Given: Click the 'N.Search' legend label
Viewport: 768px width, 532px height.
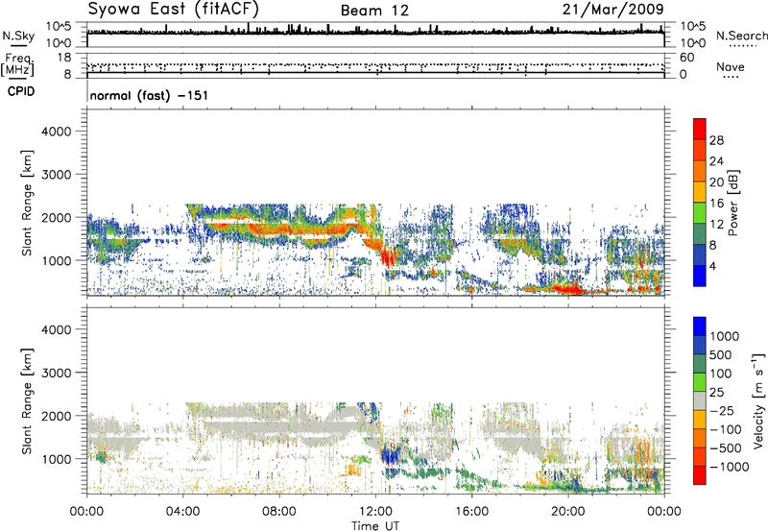Looking at the screenshot, I should pyautogui.click(x=741, y=36).
